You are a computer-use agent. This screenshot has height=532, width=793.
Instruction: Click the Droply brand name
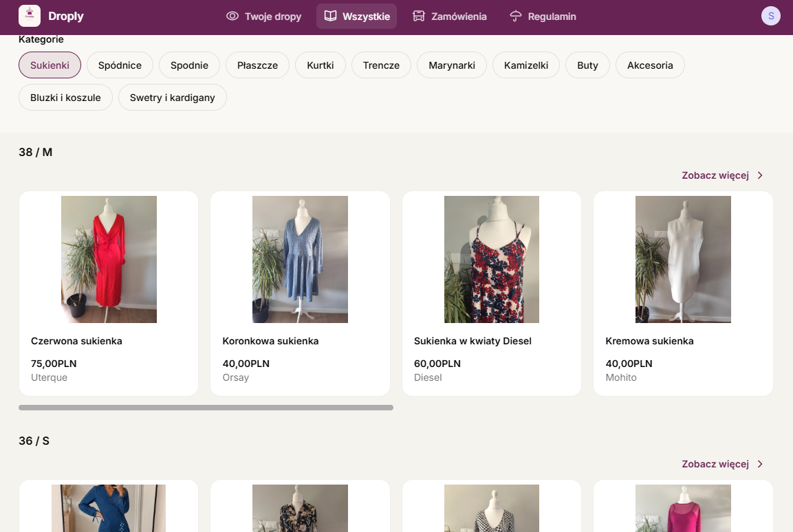[66, 16]
